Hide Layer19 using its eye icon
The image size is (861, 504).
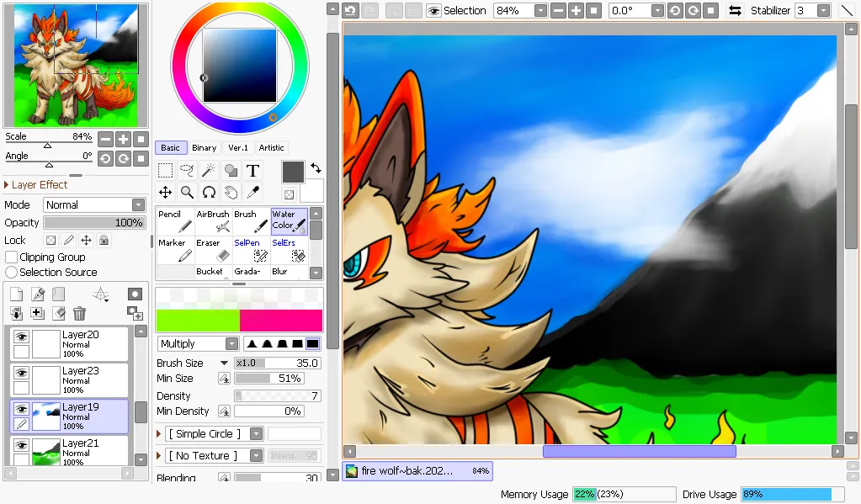click(21, 409)
